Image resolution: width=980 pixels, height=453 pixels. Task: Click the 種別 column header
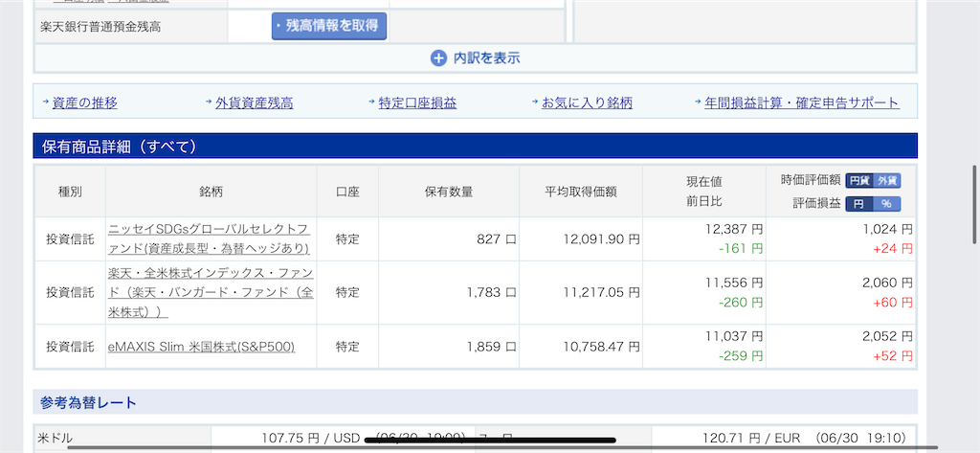(70, 193)
